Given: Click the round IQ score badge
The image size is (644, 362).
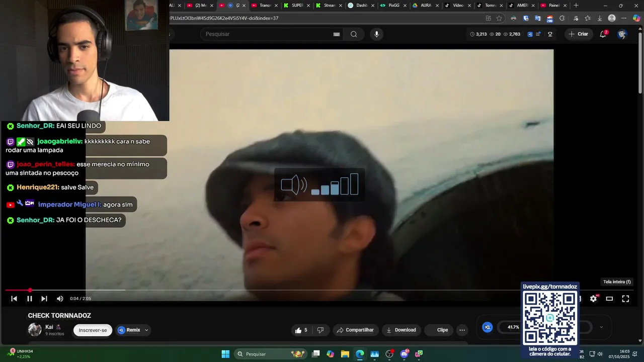Looking at the screenshot, I should (487, 327).
